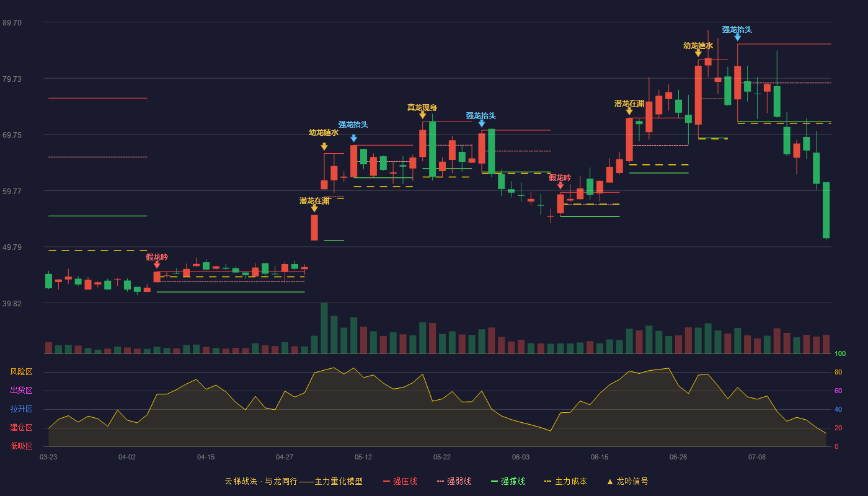Click the magenta 60 indicator axis value
This screenshot has width=868, height=496.
click(x=838, y=391)
